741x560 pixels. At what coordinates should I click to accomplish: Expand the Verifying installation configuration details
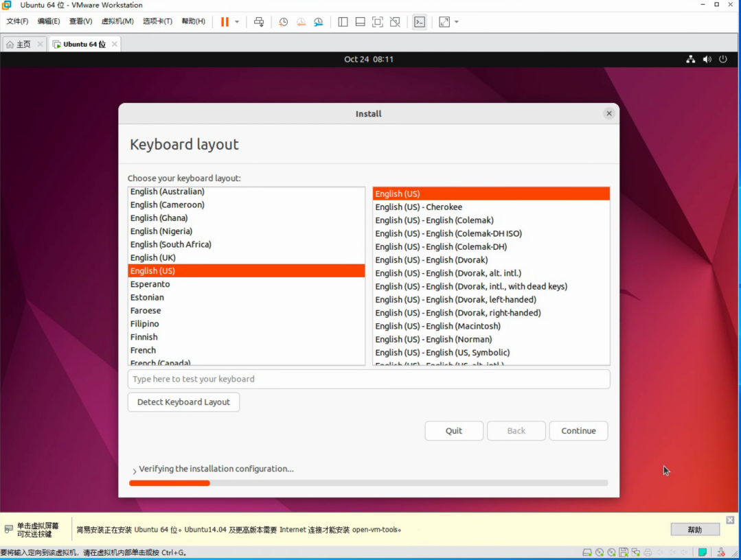[x=134, y=470]
